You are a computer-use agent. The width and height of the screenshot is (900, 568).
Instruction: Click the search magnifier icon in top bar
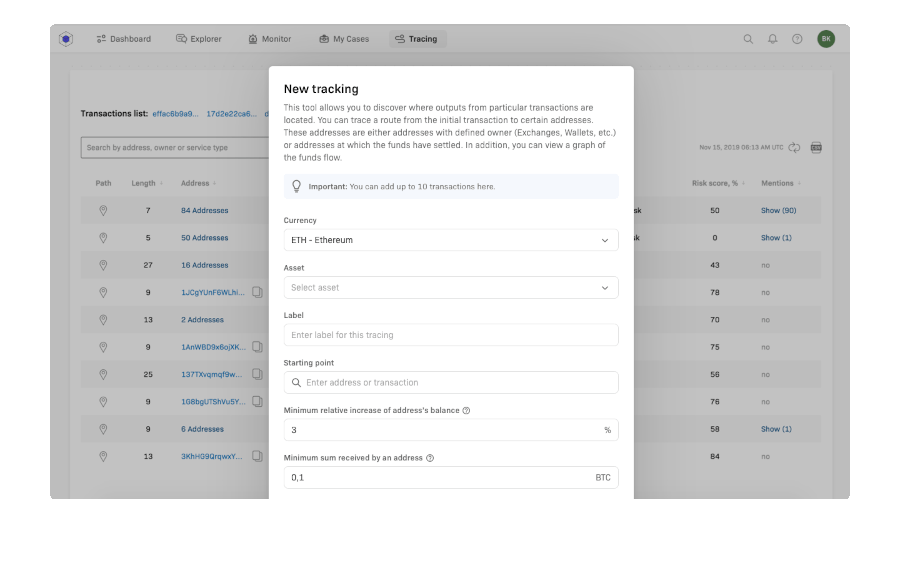(748, 39)
